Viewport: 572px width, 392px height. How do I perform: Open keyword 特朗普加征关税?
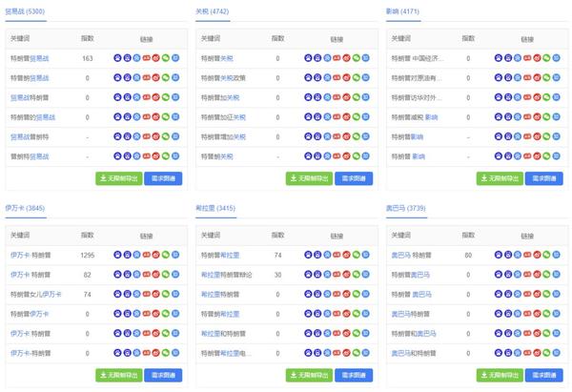coord(223,117)
